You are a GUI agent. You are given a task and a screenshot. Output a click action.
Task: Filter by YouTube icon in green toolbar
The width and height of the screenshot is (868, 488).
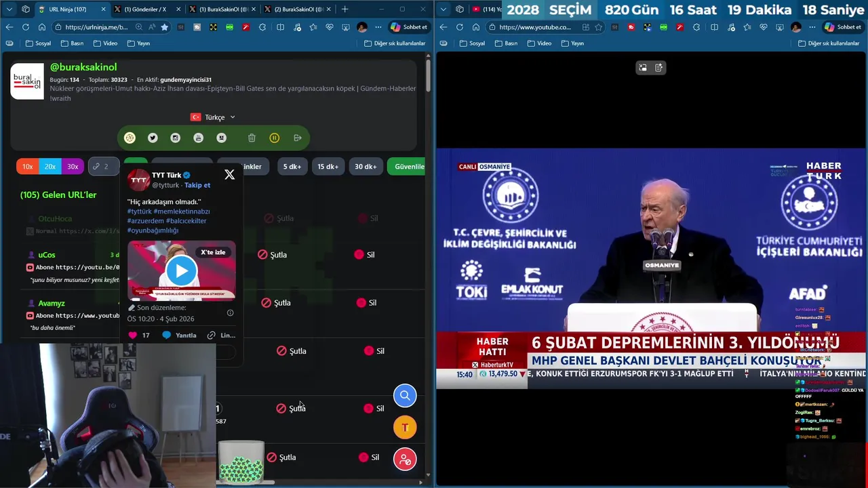[198, 138]
